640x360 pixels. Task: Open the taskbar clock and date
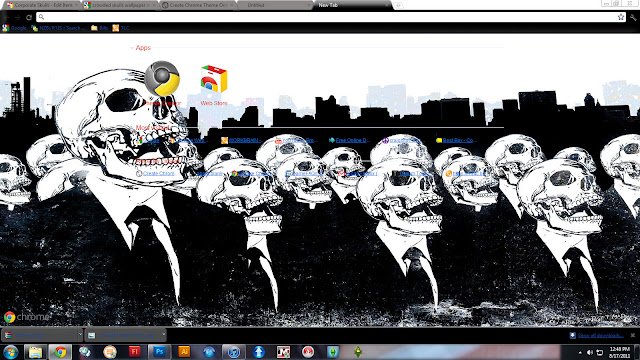pyautogui.click(x=620, y=352)
